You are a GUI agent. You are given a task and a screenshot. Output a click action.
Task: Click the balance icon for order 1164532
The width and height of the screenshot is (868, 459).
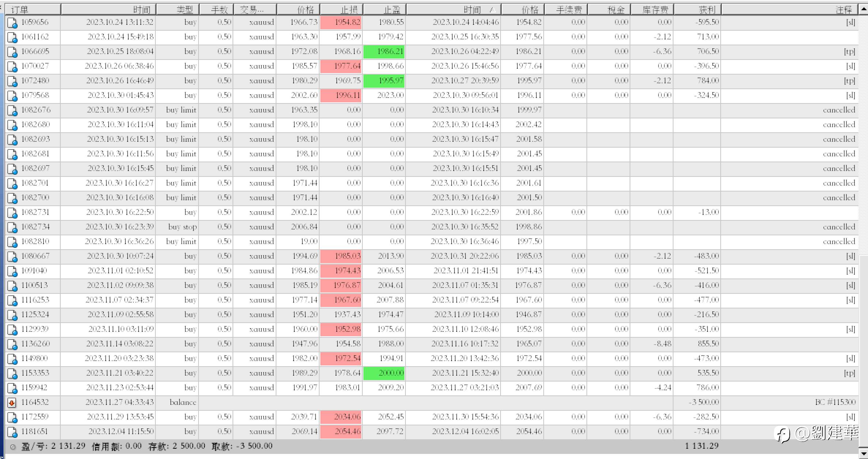(12, 403)
